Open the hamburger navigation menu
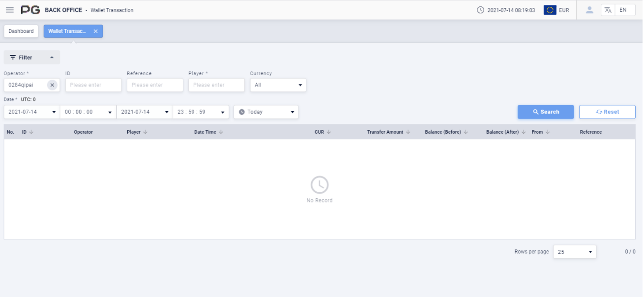The height and width of the screenshot is (297, 644). coord(10,10)
